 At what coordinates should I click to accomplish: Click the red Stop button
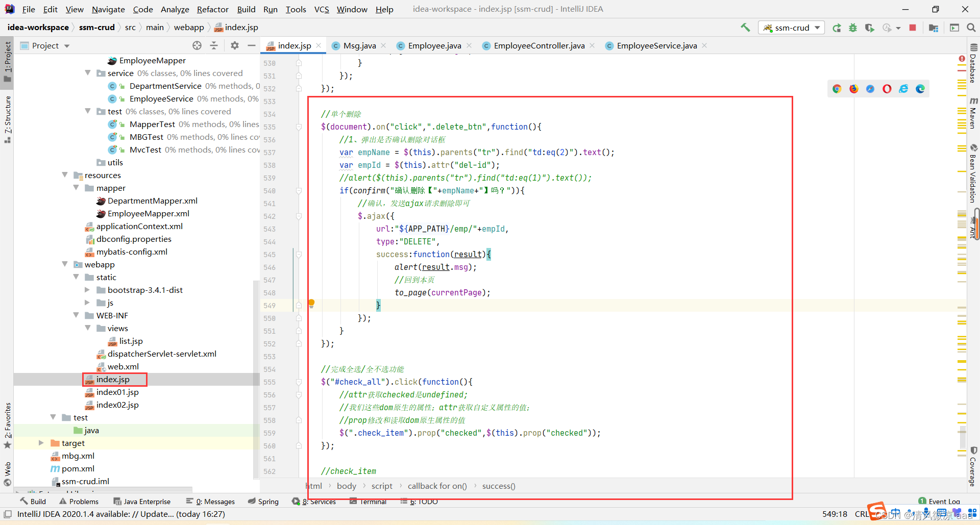click(913, 28)
